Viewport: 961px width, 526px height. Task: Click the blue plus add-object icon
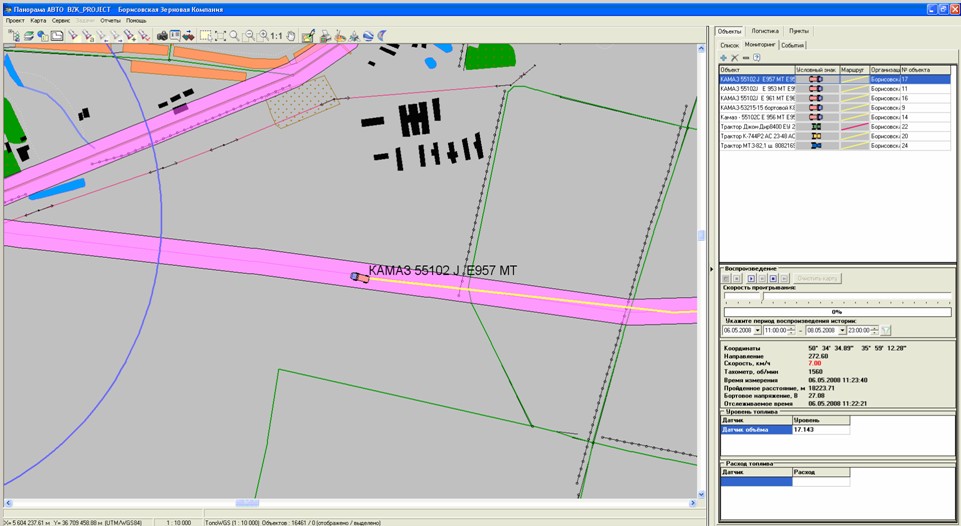[723, 57]
